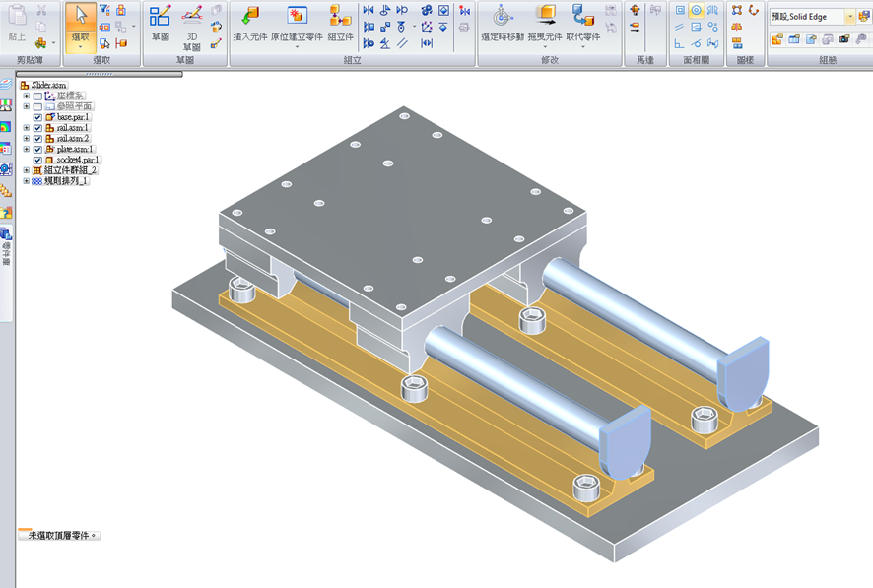
Task: Open the 選取 dropdown arrow
Action: point(80,47)
